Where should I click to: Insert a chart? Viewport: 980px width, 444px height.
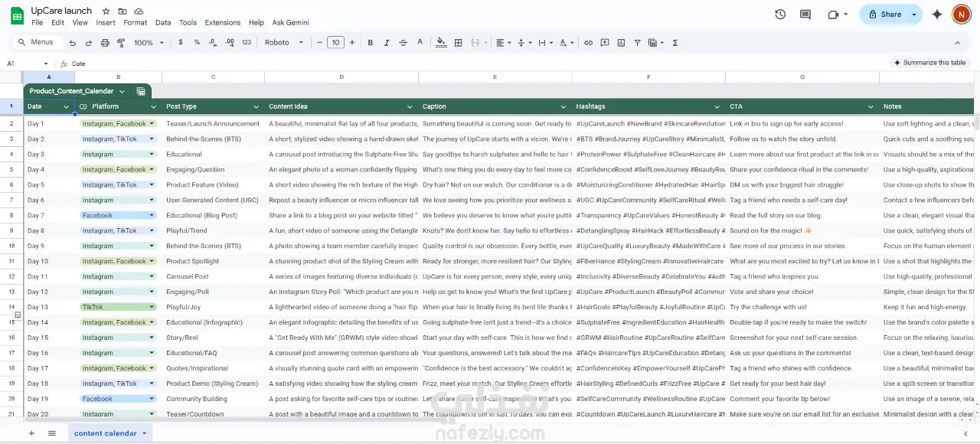pyautogui.click(x=621, y=43)
